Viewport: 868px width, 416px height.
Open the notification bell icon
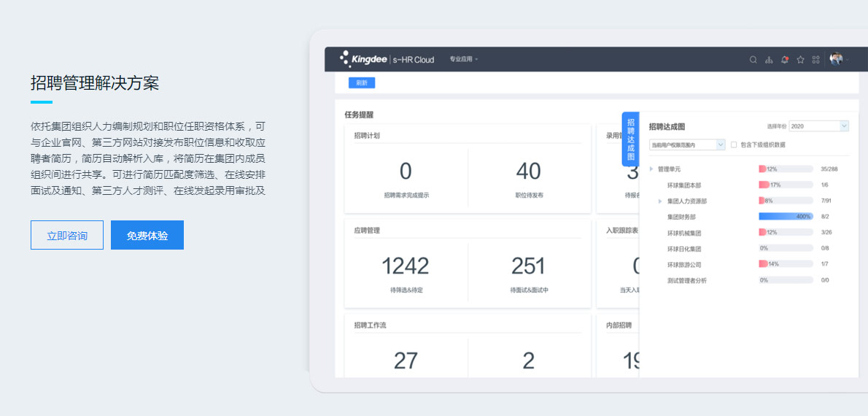pyautogui.click(x=784, y=60)
